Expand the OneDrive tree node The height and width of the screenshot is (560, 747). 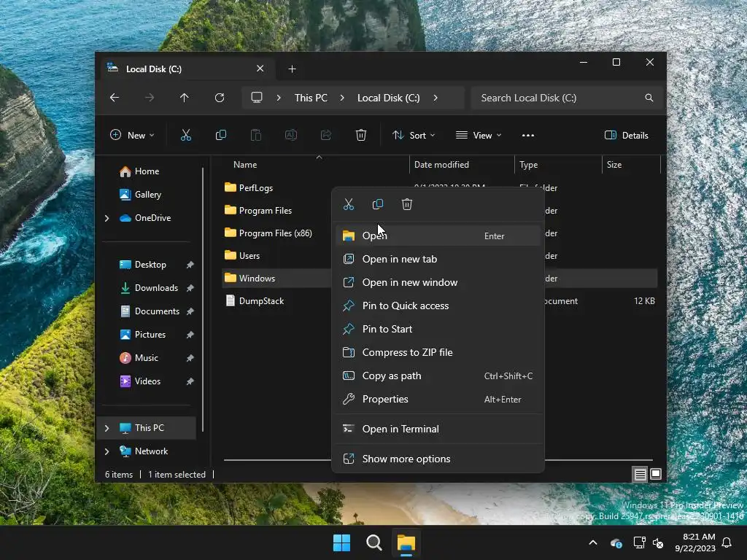[x=107, y=218]
